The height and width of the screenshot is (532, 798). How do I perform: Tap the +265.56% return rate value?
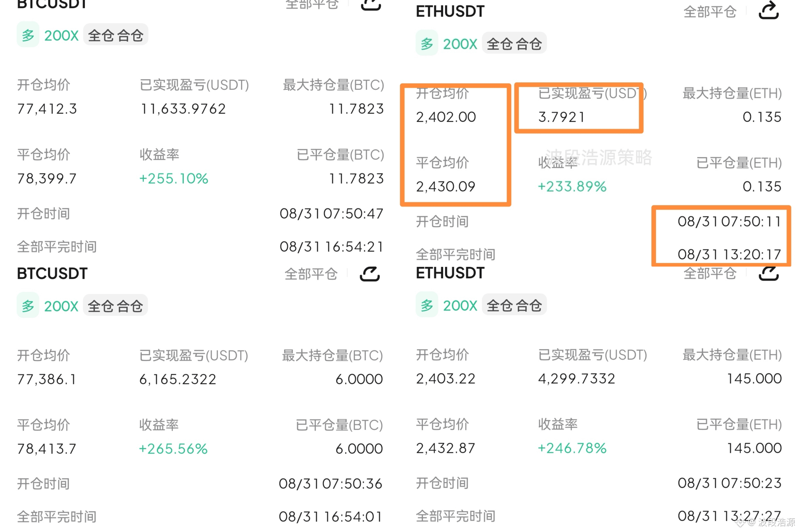173,449
